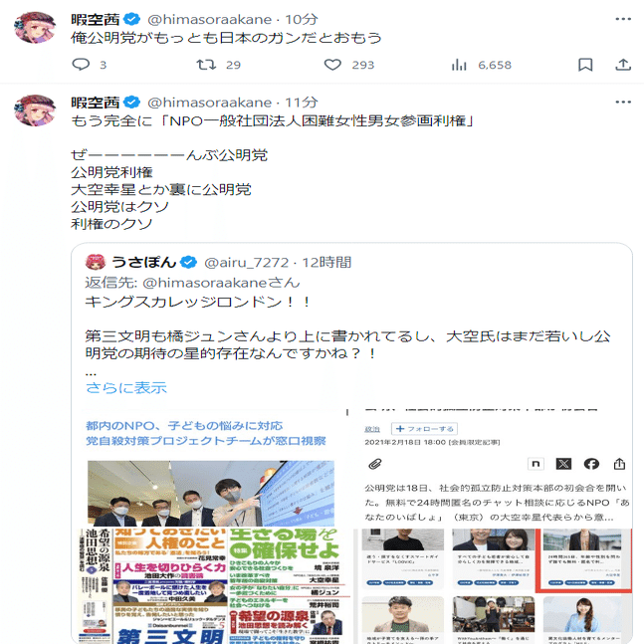
Task: Open うさぽん's profile name in quoted tweet
Action: coord(143,262)
